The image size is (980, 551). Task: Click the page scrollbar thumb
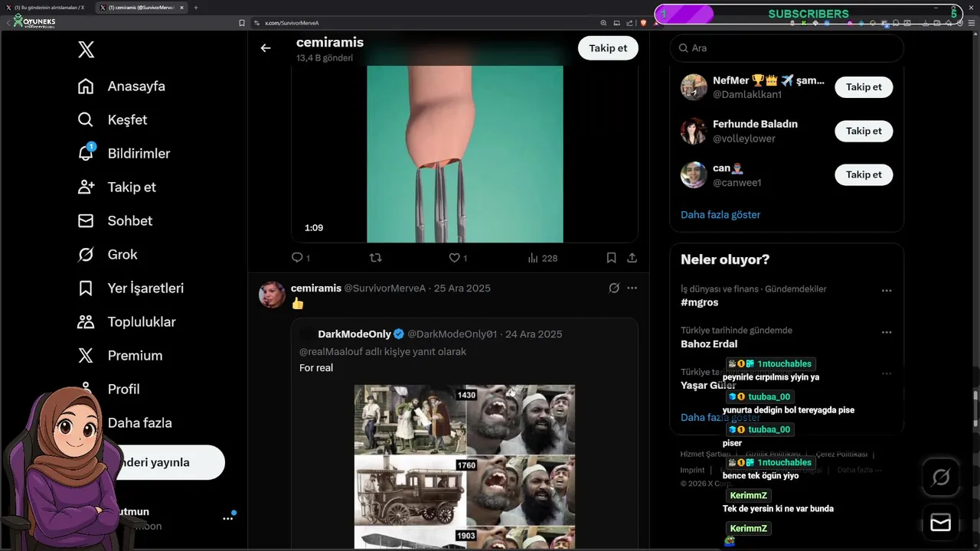tap(975, 408)
